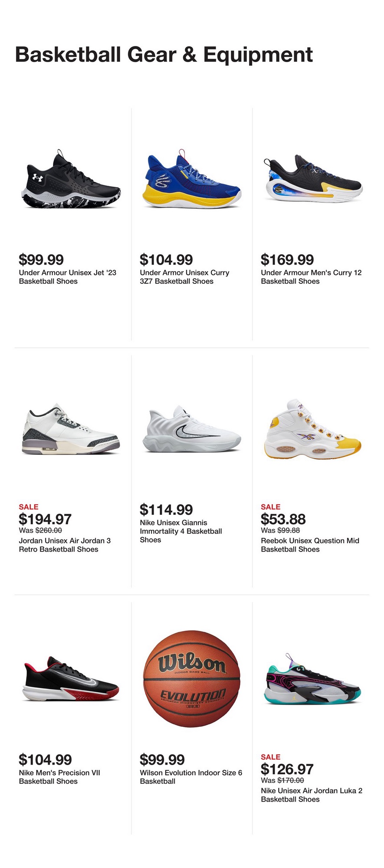Image resolution: width=384 pixels, height=868 pixels.
Task: Click Reebok Unisex Question Mid title
Action: (310, 545)
